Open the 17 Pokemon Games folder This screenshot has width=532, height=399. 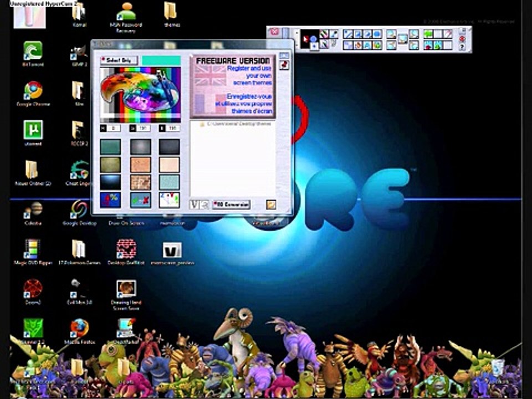[x=79, y=252]
